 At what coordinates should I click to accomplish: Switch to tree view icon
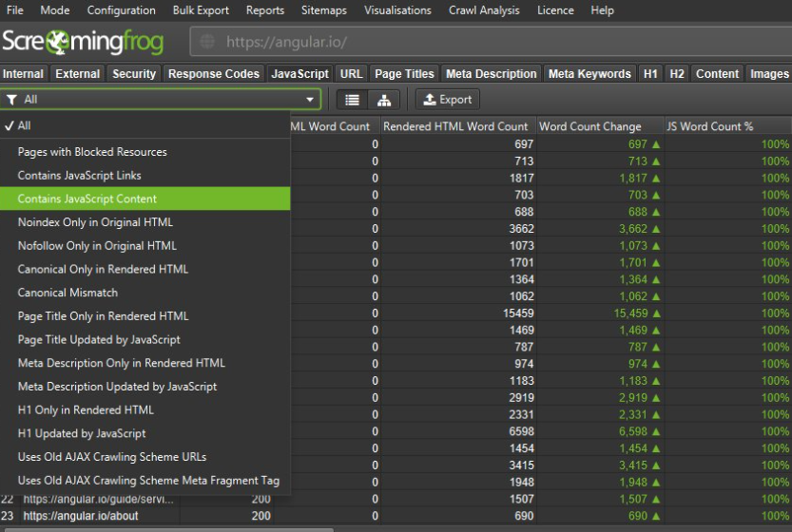click(x=384, y=100)
